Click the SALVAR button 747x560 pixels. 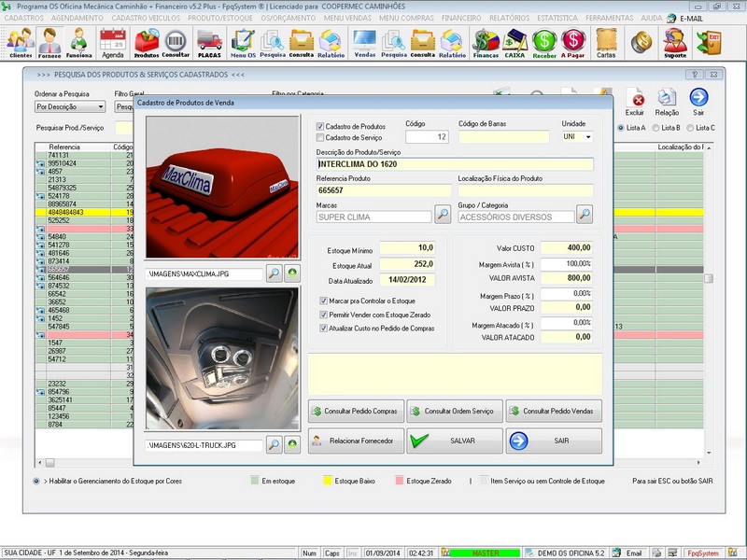(x=455, y=441)
